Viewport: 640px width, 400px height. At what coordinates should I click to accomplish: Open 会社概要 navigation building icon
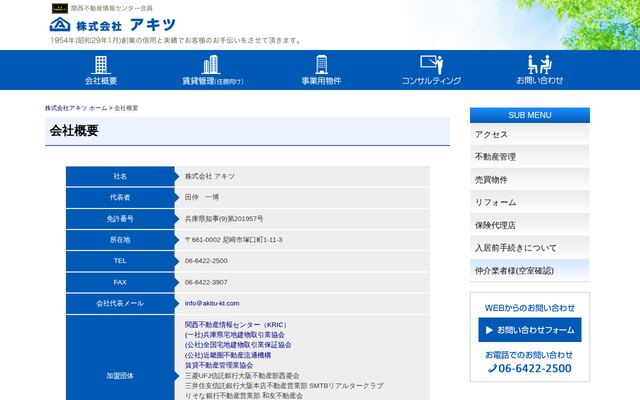pyautogui.click(x=101, y=65)
